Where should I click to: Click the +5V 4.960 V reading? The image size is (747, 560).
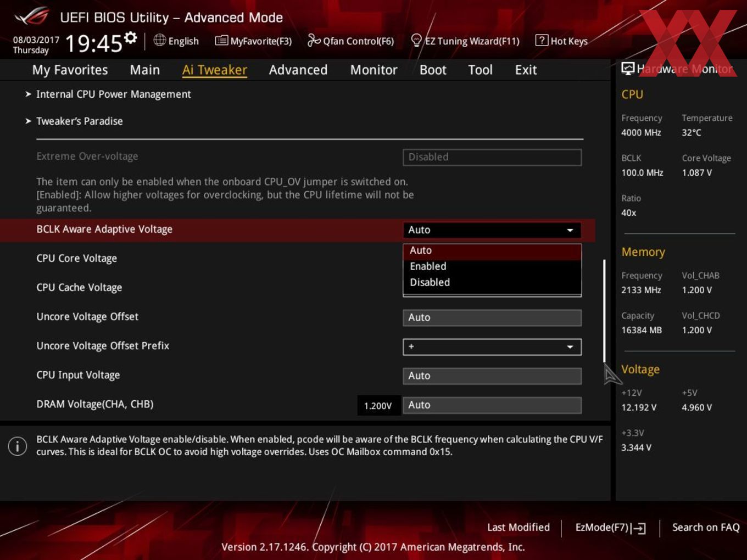(x=696, y=407)
